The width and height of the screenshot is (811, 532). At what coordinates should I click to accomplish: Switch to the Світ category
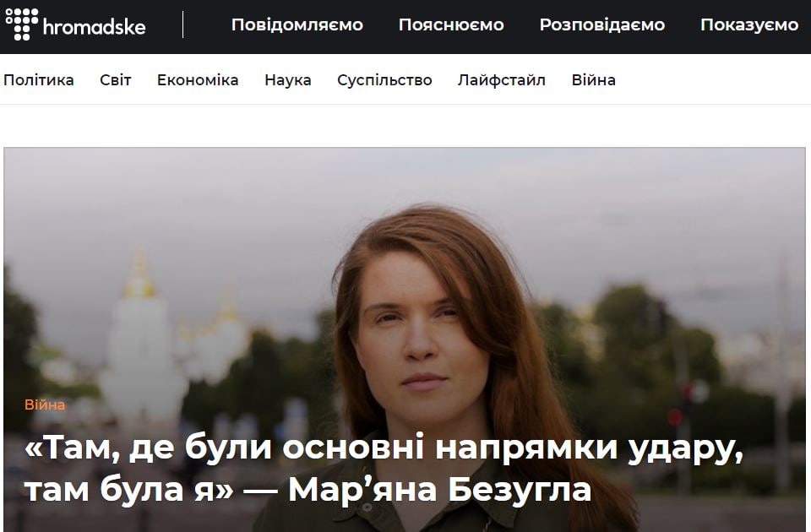click(116, 80)
